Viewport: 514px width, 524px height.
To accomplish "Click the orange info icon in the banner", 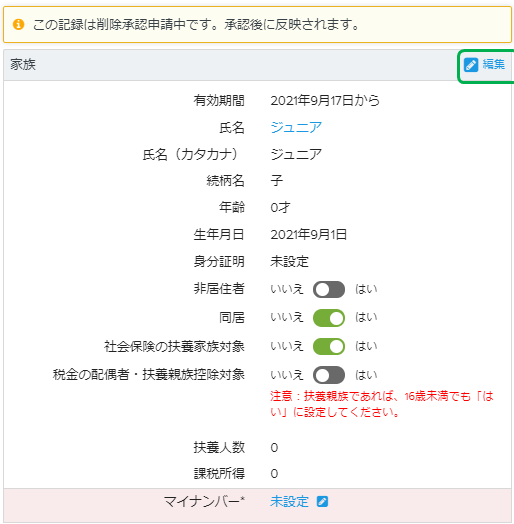I will coord(18,24).
